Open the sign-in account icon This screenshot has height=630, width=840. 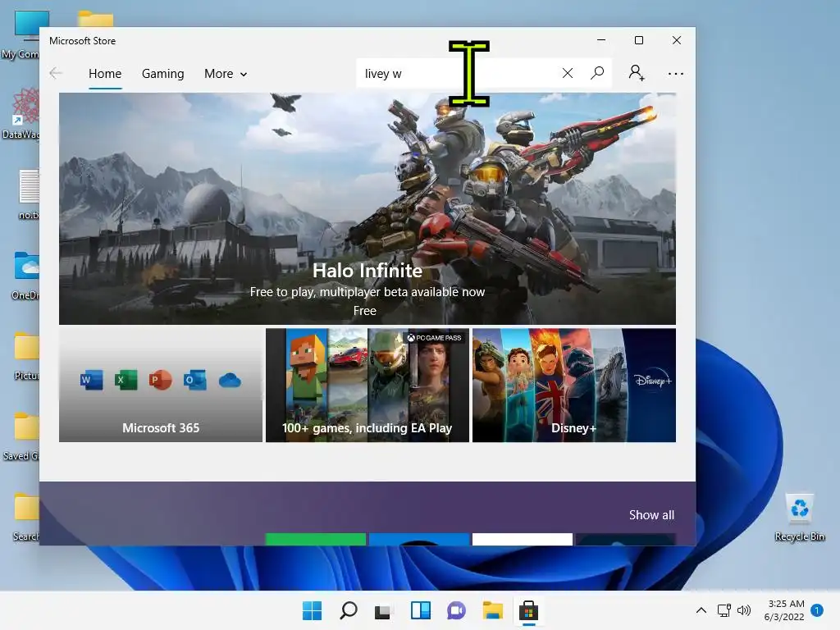pyautogui.click(x=637, y=73)
